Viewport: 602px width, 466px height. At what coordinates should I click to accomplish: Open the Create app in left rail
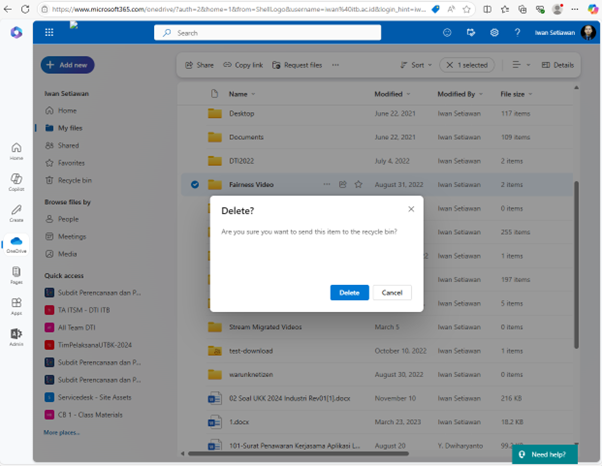16,211
